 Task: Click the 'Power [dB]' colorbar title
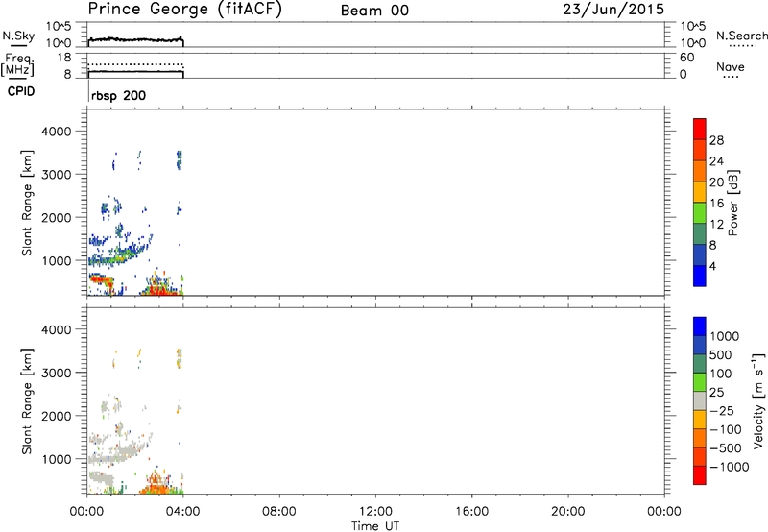(x=733, y=203)
